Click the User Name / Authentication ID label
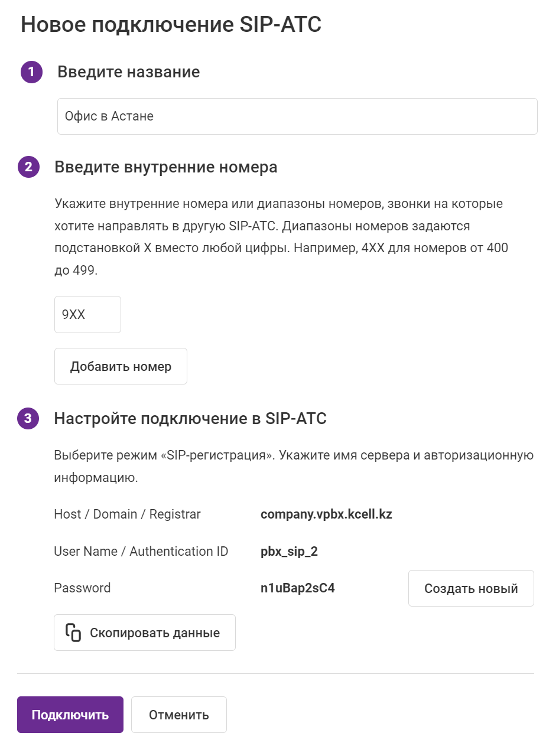The width and height of the screenshot is (559, 756). (141, 552)
